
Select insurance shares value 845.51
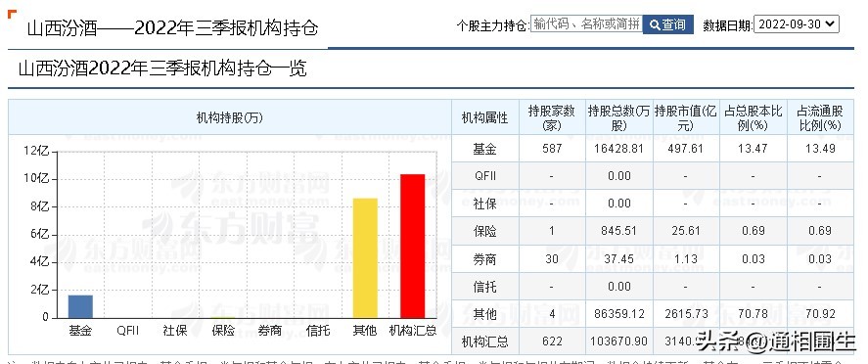(618, 231)
